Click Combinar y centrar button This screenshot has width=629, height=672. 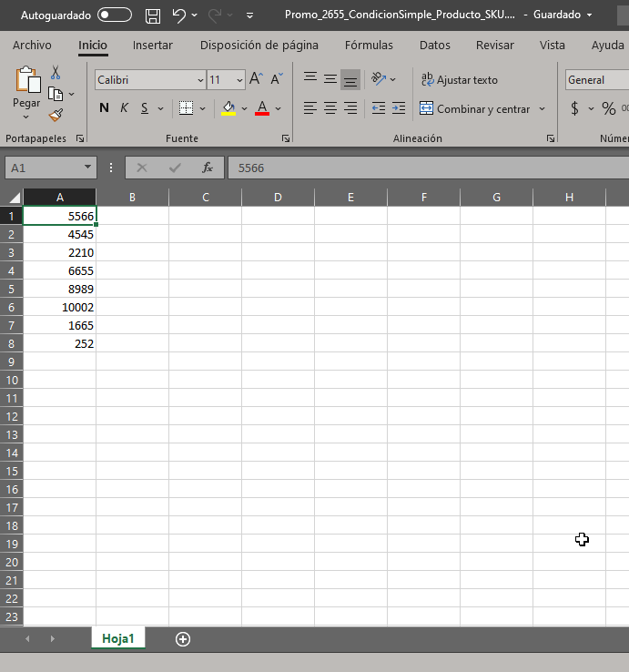[x=475, y=109]
